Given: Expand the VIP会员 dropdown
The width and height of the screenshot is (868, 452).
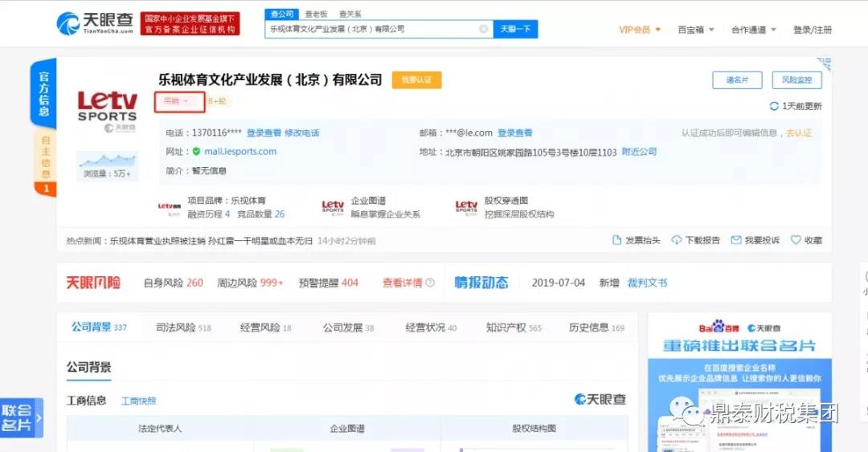Looking at the screenshot, I should (640, 30).
